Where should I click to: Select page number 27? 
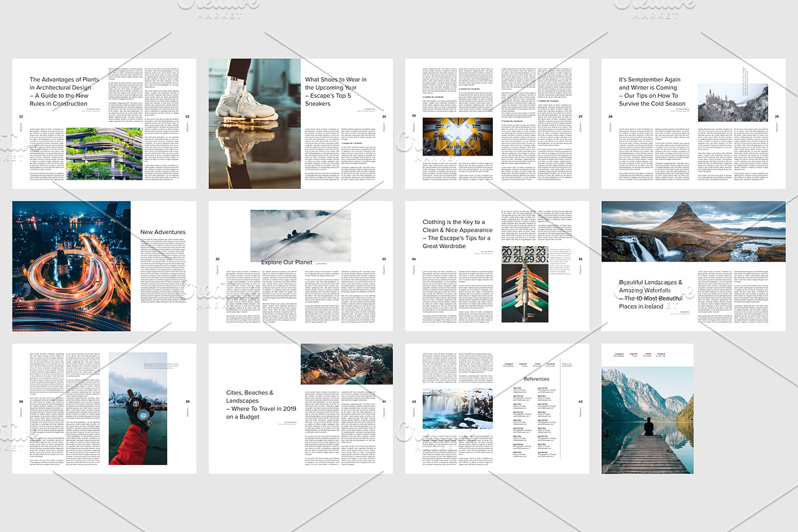pos(581,117)
